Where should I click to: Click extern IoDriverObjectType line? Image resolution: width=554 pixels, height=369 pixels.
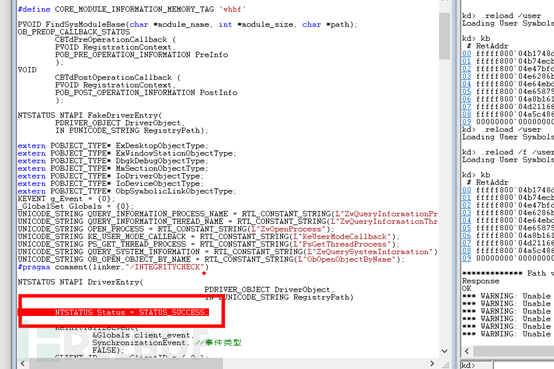click(x=111, y=176)
